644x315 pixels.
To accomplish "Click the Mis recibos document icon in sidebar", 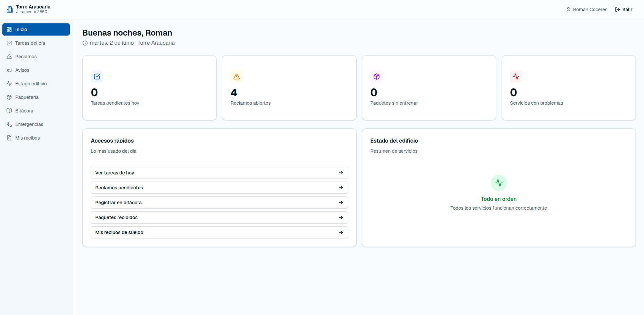I will [9, 138].
